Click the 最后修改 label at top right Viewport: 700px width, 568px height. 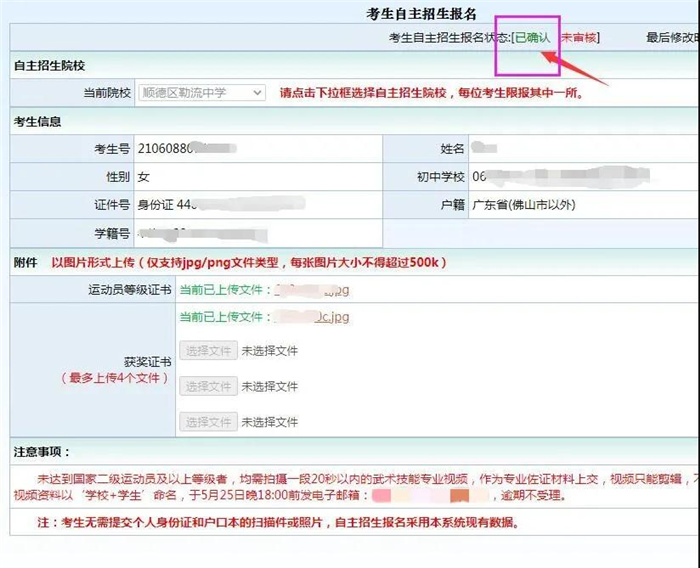tap(673, 38)
